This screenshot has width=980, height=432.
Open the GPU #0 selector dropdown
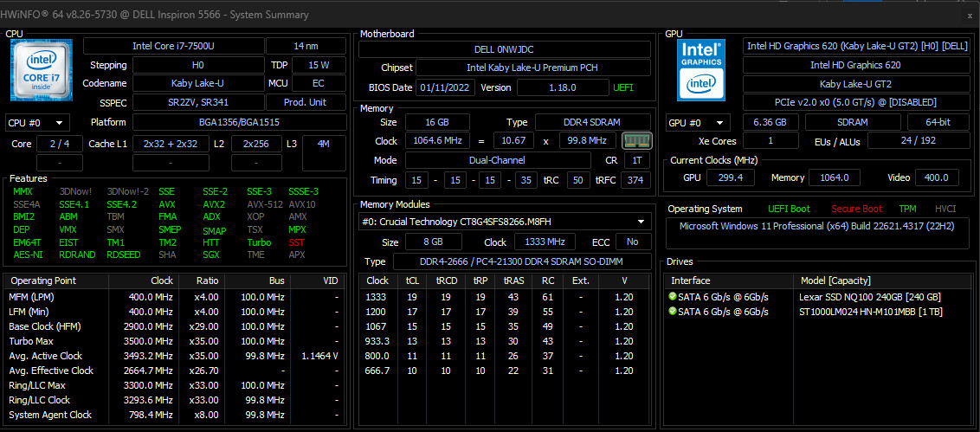coord(698,123)
